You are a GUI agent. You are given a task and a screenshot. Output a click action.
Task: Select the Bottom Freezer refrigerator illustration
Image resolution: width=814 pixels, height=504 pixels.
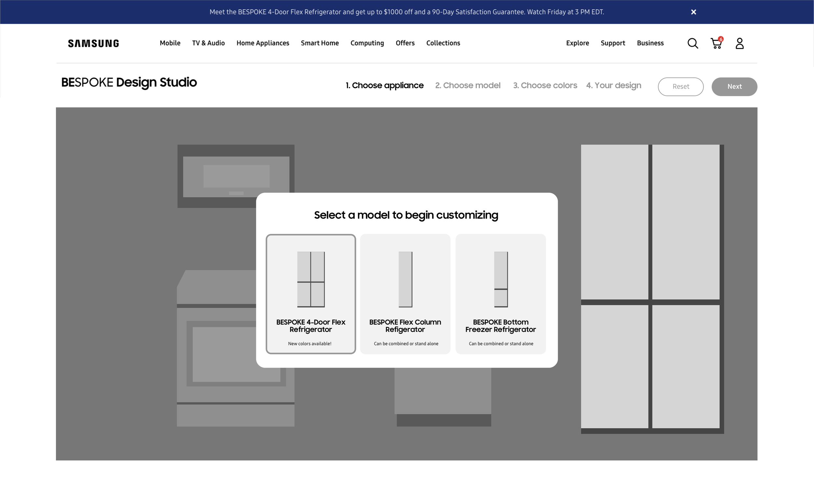click(x=500, y=279)
